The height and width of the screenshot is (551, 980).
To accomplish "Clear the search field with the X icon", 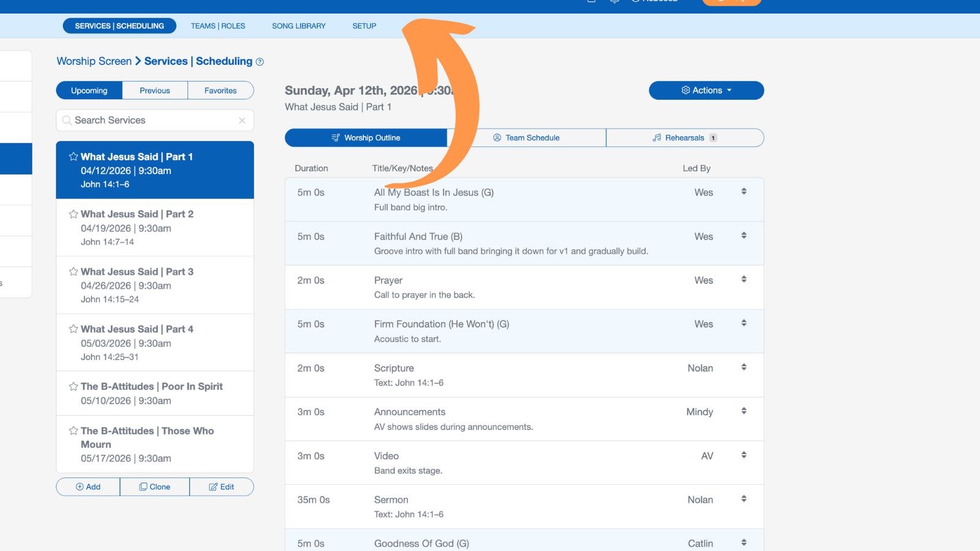I will click(242, 120).
